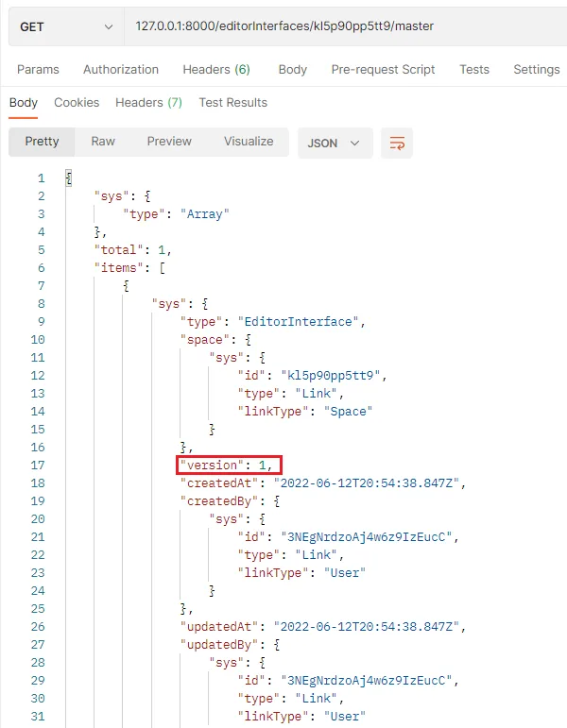Image resolution: width=567 pixels, height=728 pixels.
Task: Open the Params request tab
Action: (x=38, y=70)
